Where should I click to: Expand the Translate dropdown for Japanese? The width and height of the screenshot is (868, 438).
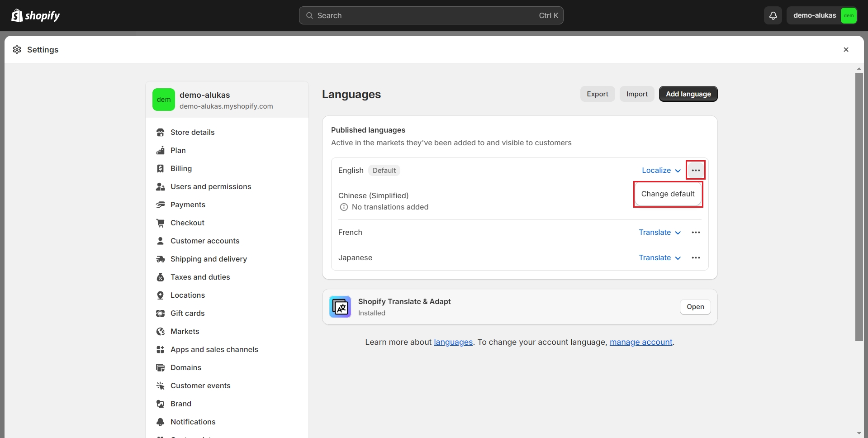(x=659, y=258)
